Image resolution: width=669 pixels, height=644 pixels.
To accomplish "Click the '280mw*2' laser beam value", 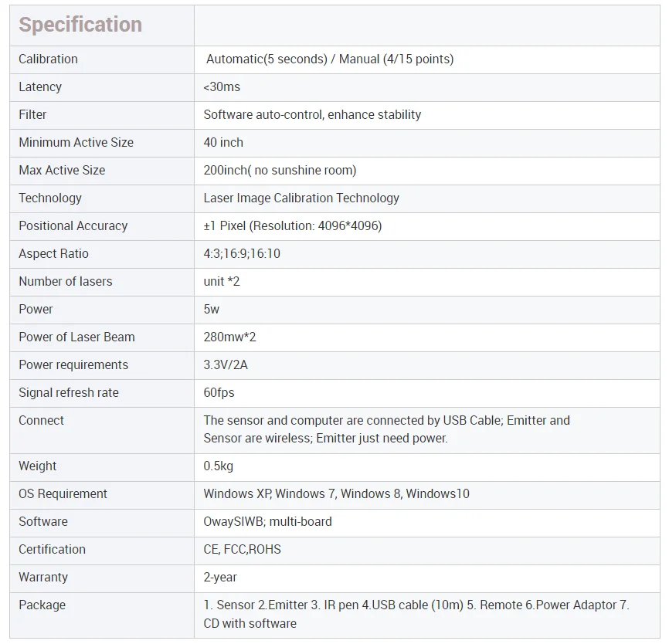I will point(229,337).
